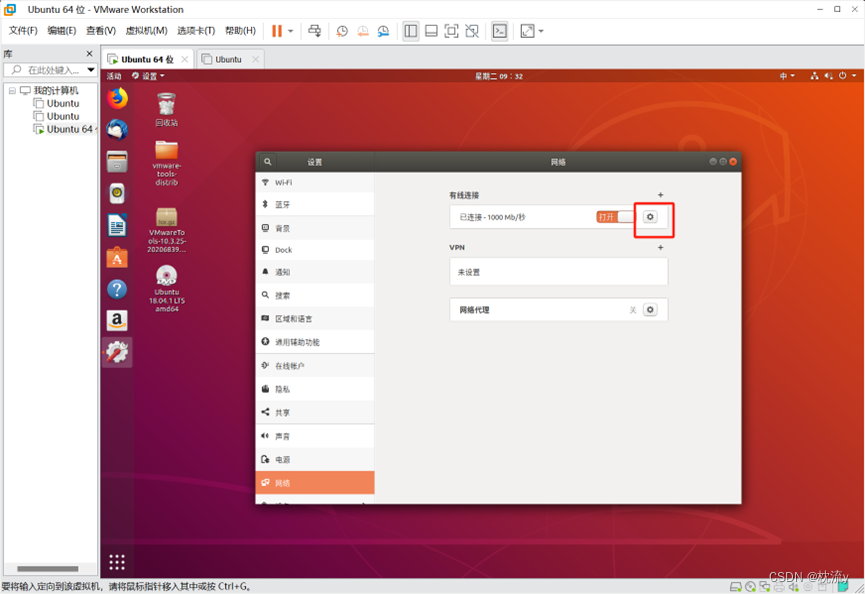
Task: Send Ctrl+Alt+Del to the VM
Action: [314, 31]
